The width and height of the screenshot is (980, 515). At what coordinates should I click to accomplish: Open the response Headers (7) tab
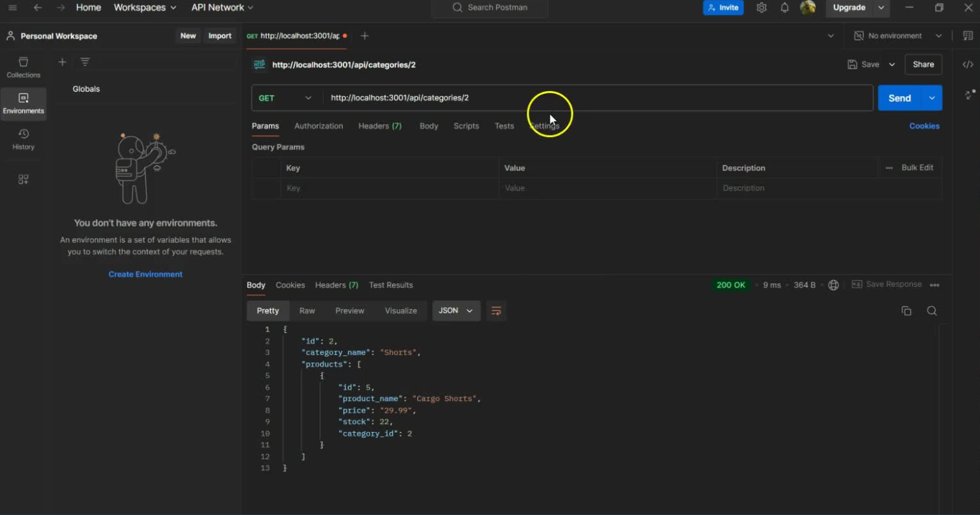point(337,285)
